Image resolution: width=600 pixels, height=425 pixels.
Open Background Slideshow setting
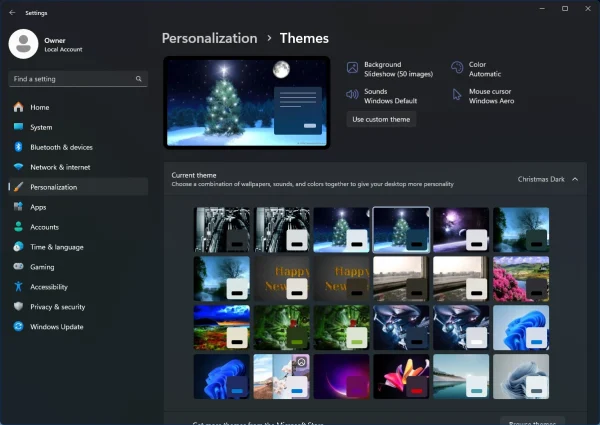[x=390, y=69]
